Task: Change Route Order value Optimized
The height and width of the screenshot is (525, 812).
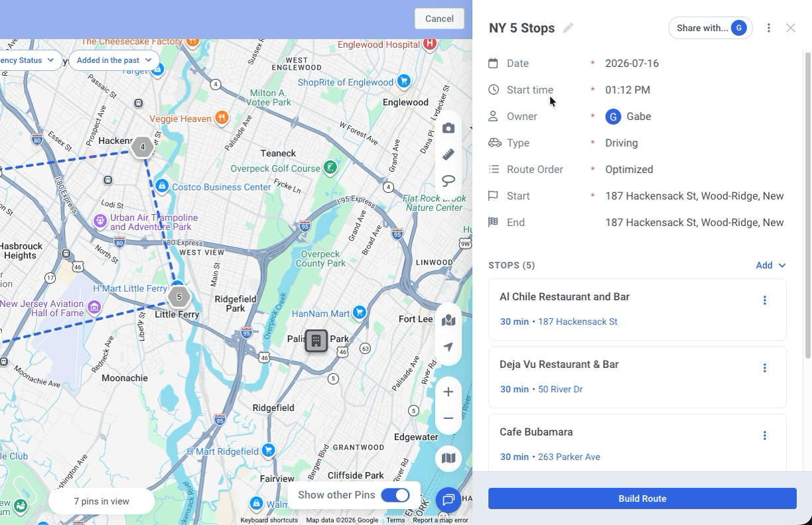Action: (x=629, y=170)
